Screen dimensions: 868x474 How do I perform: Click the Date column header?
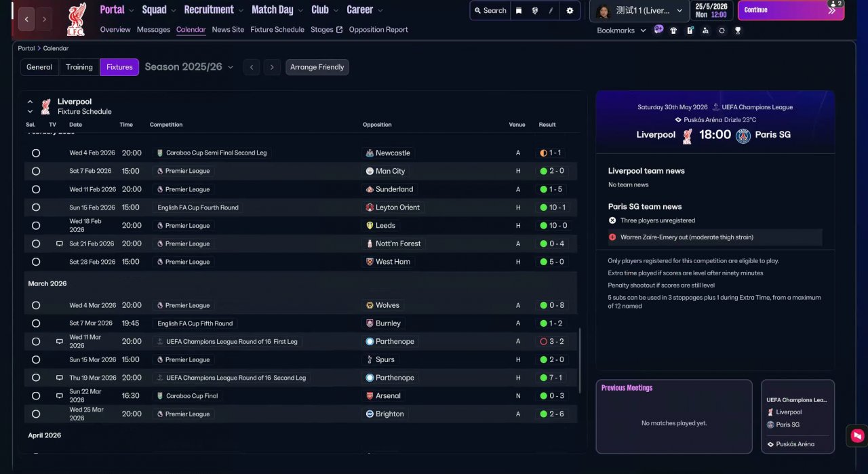[75, 125]
